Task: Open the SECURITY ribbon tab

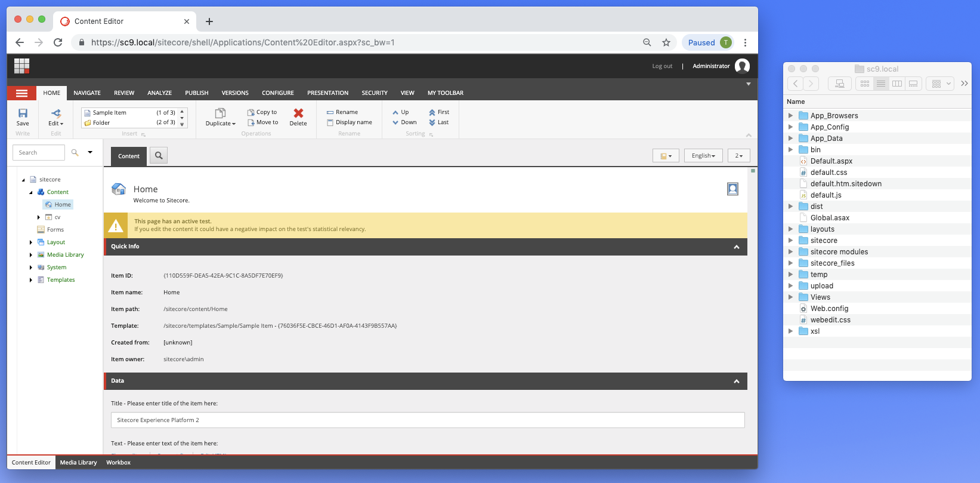Action: 375,93
